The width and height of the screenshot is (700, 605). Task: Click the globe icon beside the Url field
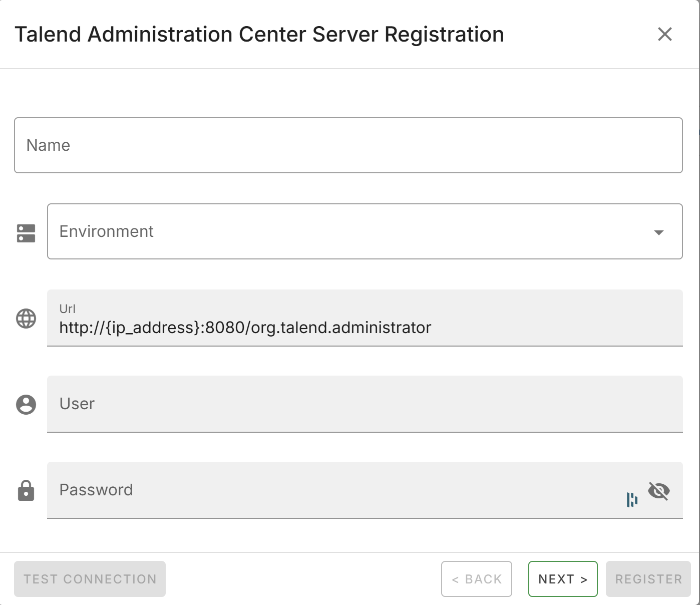coord(26,318)
